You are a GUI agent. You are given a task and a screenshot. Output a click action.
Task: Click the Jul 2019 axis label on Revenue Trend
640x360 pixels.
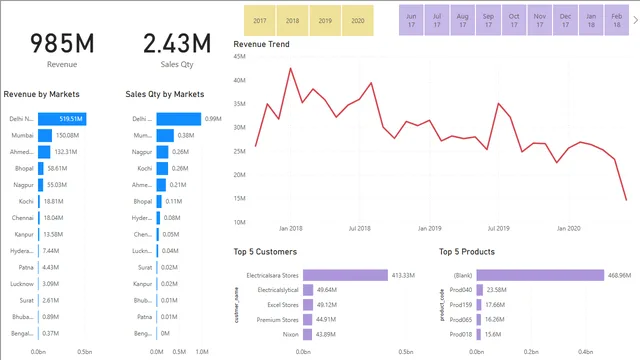[499, 229]
